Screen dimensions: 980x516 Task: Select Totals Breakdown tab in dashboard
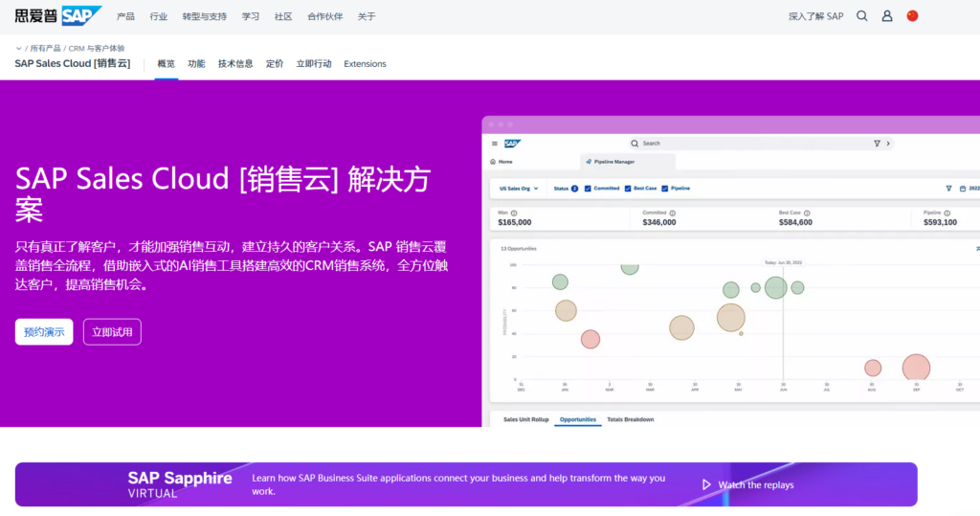coord(631,419)
